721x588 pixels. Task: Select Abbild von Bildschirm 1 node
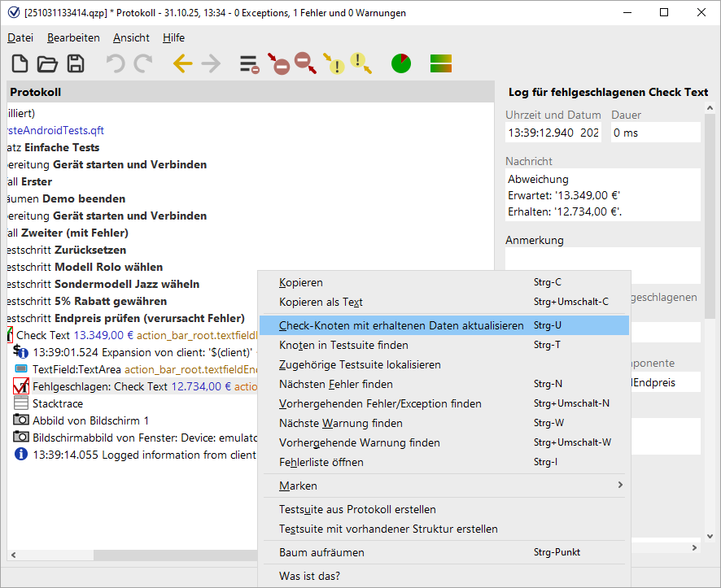[x=90, y=420]
